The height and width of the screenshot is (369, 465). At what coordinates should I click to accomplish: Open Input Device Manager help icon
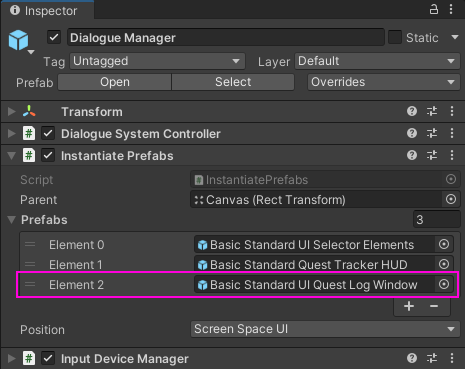click(x=412, y=358)
